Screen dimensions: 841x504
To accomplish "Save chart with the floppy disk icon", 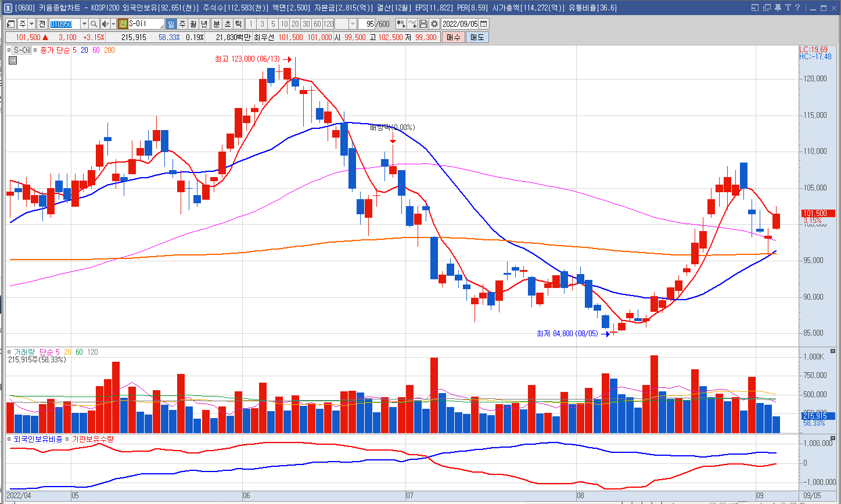I will click(x=423, y=24).
